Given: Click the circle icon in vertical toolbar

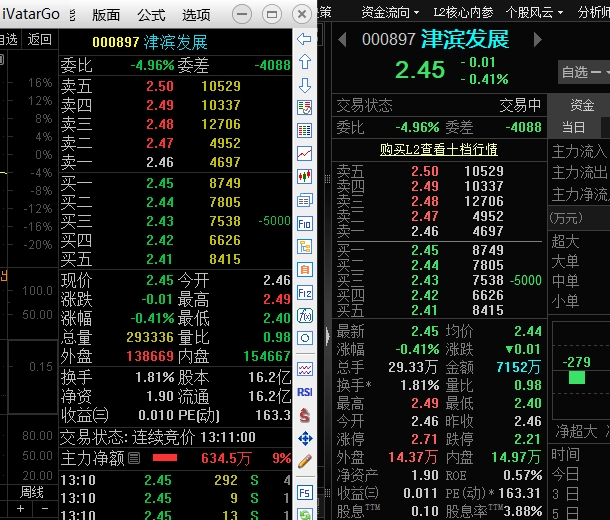Looking at the screenshot, I should click(x=304, y=338).
